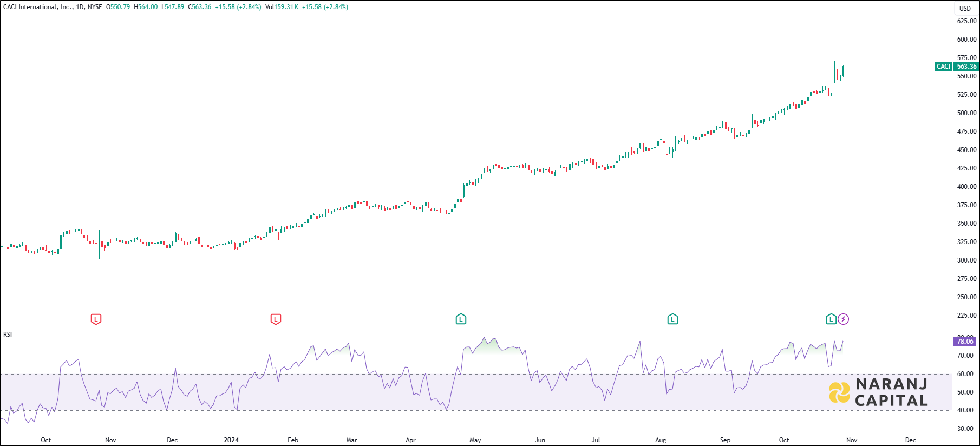Click the 1D interval text in the header
This screenshot has height=446, width=980.
coord(80,7)
